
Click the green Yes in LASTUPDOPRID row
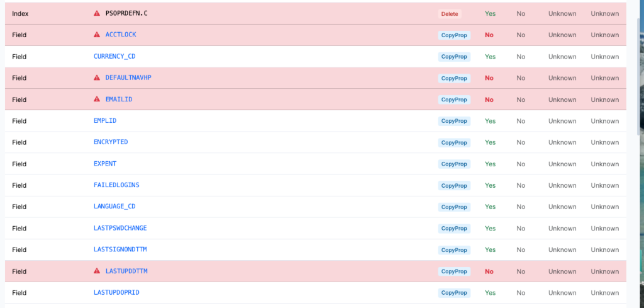click(490, 293)
